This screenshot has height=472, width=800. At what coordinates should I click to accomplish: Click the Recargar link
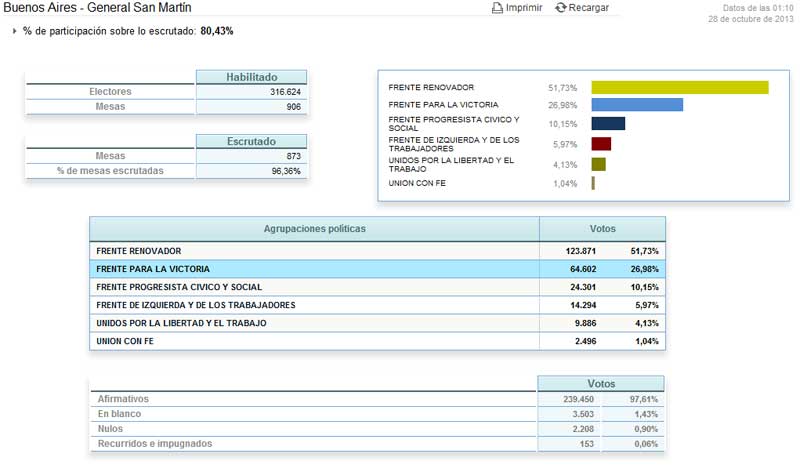coord(588,8)
